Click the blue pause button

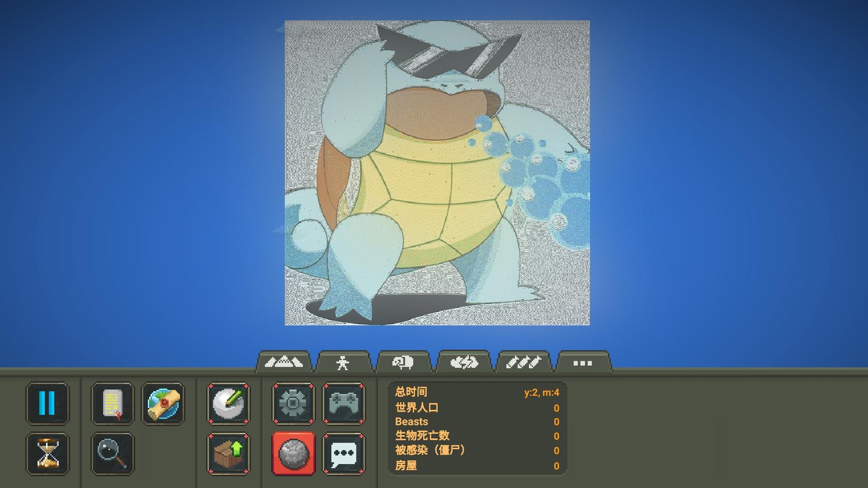(x=47, y=404)
